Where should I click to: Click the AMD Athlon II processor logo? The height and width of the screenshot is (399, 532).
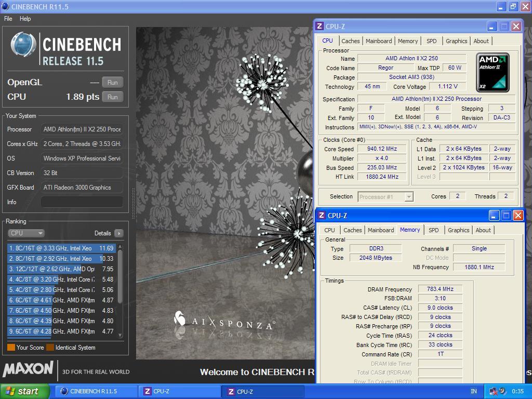point(493,72)
